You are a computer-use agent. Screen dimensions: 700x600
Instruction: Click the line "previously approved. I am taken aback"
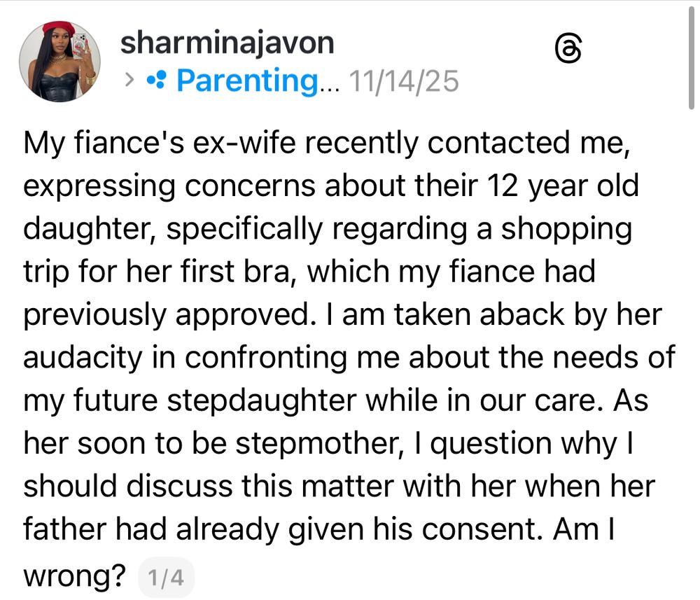coord(342,315)
